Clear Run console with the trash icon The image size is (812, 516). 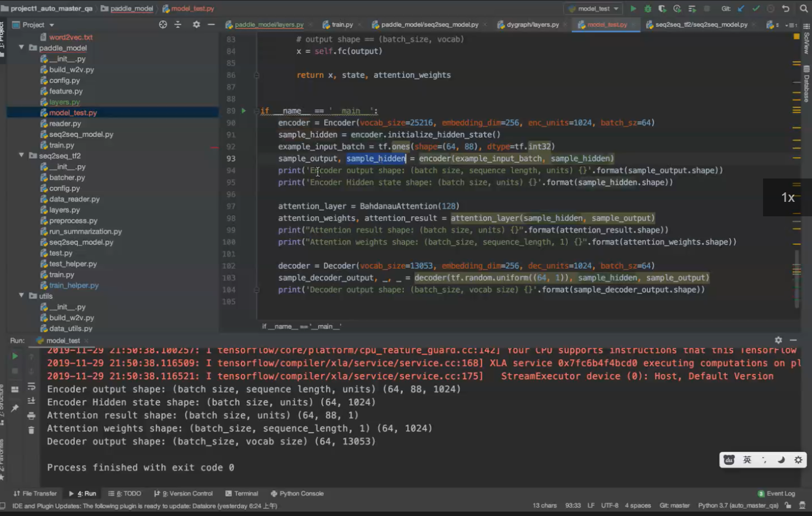31,430
